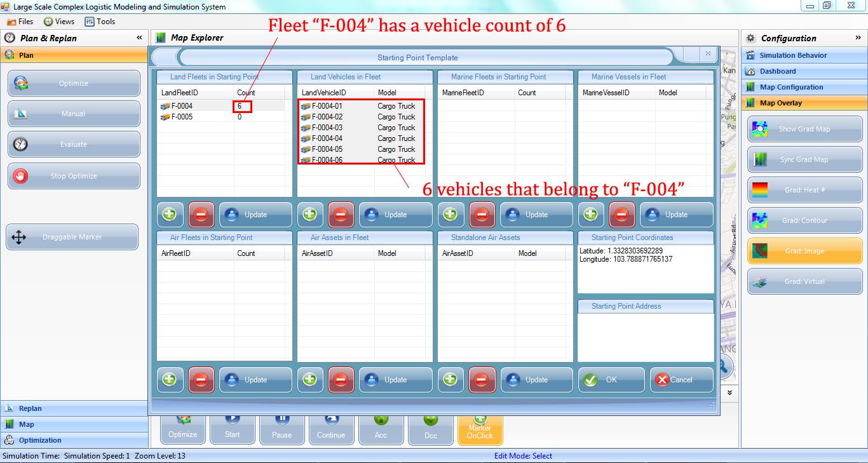Click the Stop Optimize control
This screenshot has width=868, height=463.
(74, 176)
